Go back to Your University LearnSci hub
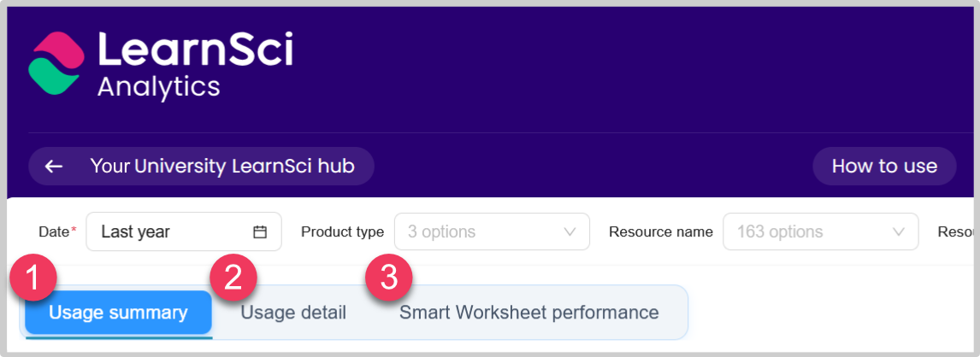This screenshot has width=980, height=357. [221, 166]
